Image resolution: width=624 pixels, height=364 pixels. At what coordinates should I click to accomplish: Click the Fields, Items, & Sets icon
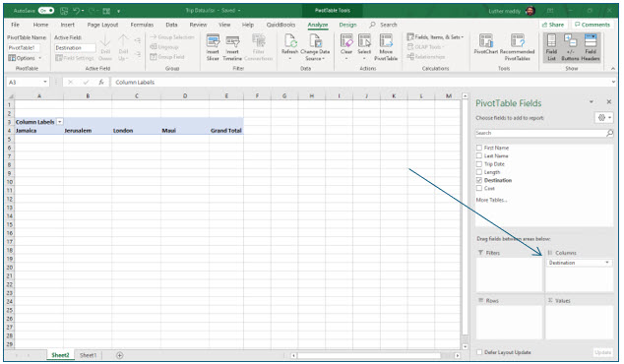[x=410, y=37]
